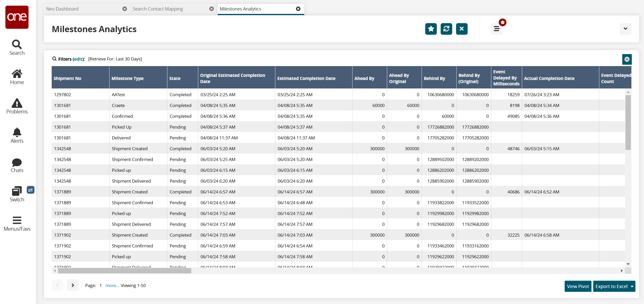Click vertical scrollbar up arrow
Screen dimensions: 644x304
point(628,92)
